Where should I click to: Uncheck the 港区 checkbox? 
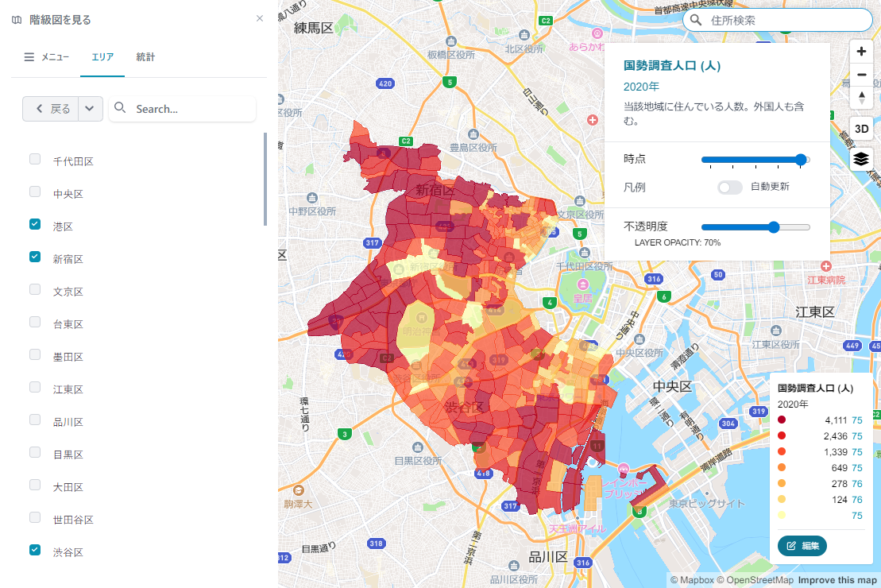[x=35, y=224]
